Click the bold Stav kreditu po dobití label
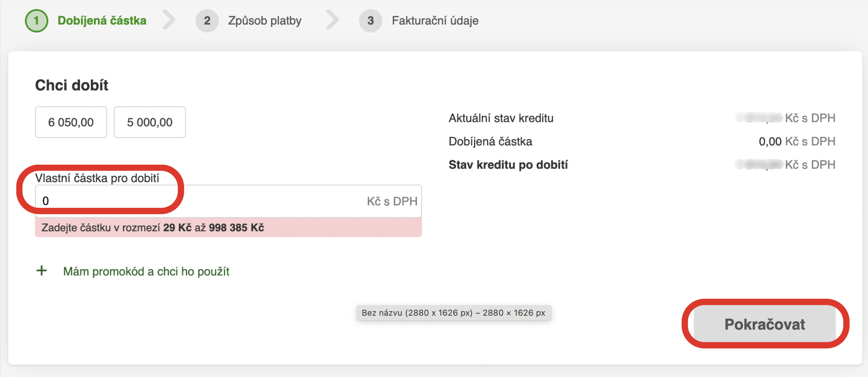868x377 pixels. 508,165
